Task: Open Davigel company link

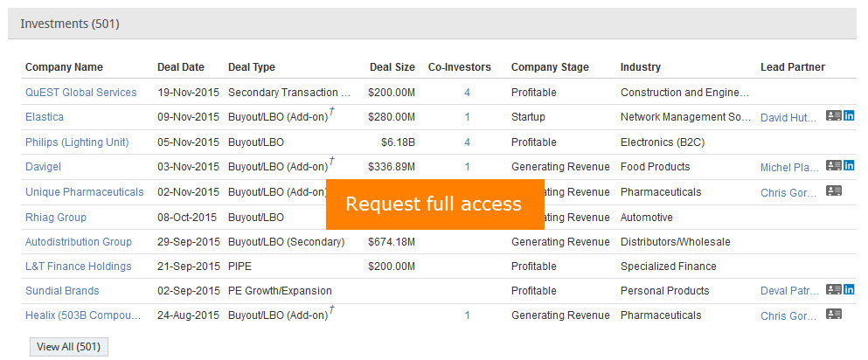Action: [43, 166]
